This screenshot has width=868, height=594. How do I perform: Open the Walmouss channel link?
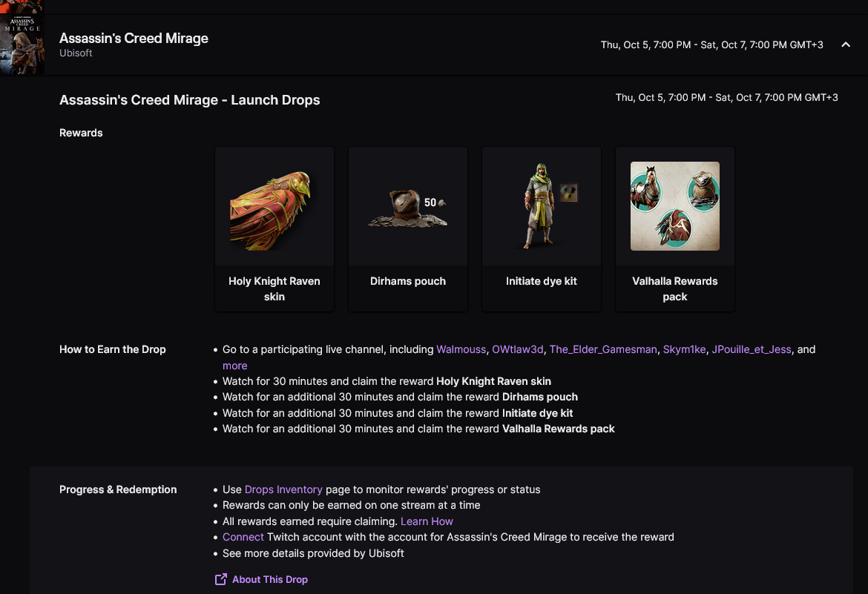(461, 349)
